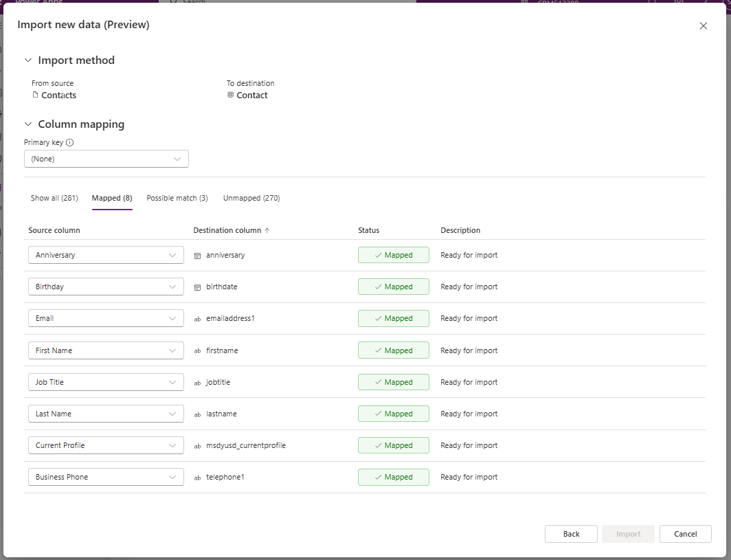Open the Primary key dropdown
Screen dimensions: 731x560
pyautogui.click(x=106, y=159)
